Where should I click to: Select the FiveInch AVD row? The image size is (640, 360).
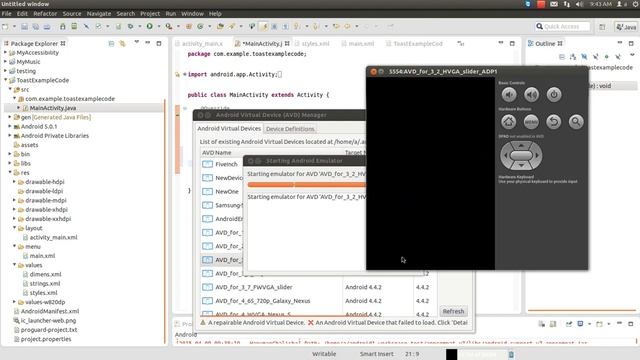pos(222,164)
